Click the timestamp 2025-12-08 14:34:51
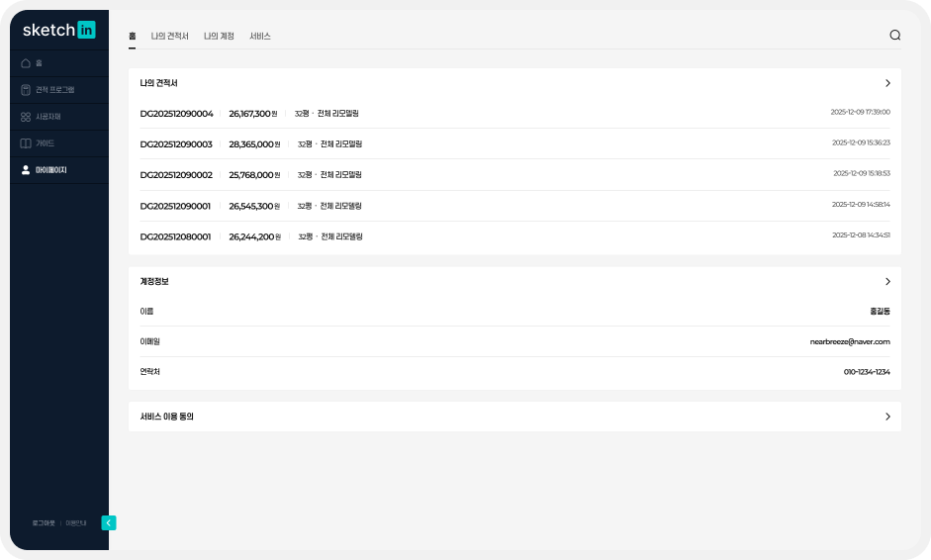931x560 pixels. [x=861, y=235]
